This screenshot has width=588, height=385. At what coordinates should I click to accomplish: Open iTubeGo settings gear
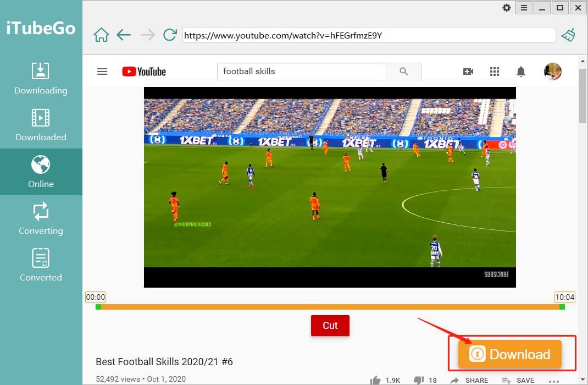tap(507, 8)
